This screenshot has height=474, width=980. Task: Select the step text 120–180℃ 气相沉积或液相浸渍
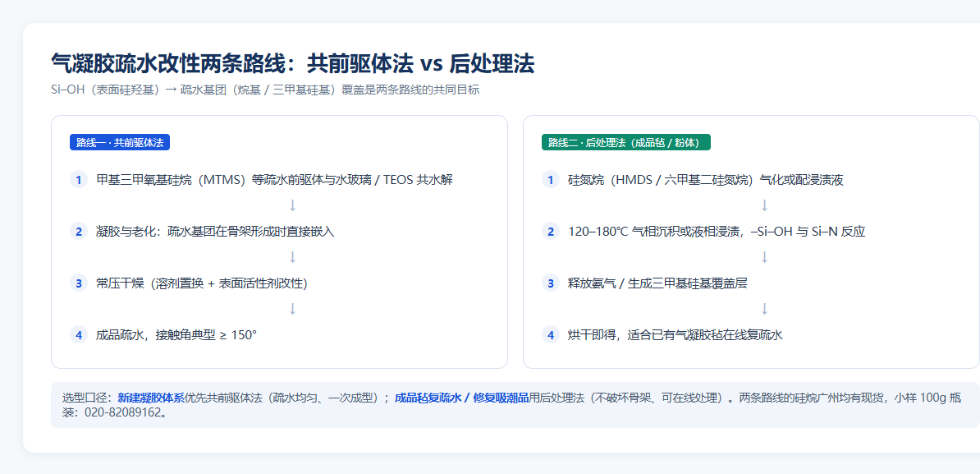pyautogui.click(x=717, y=232)
